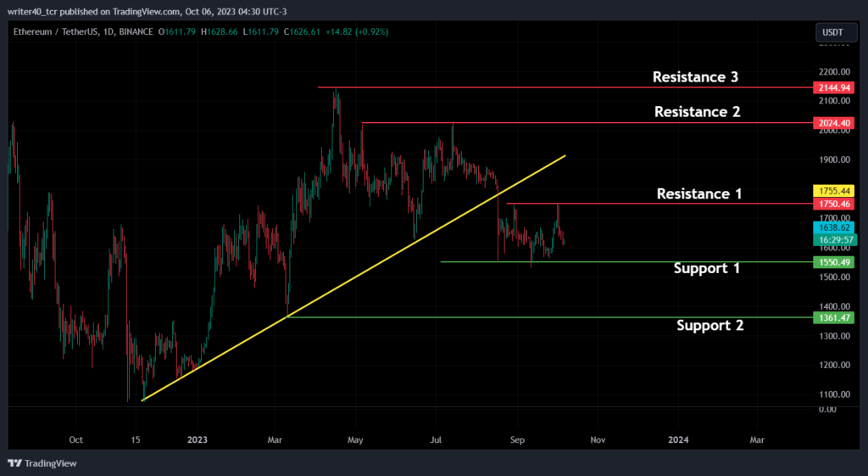
Task: Click the 2100.00 price axis tick
Action: (834, 101)
